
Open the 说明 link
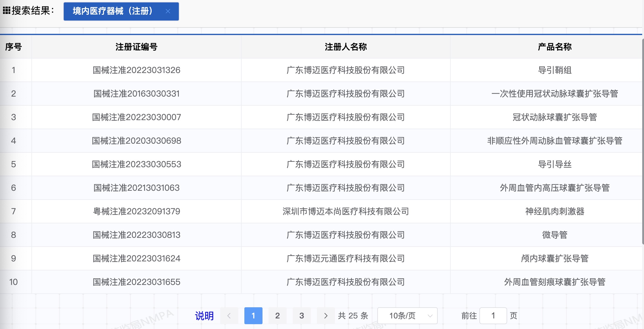click(x=204, y=316)
